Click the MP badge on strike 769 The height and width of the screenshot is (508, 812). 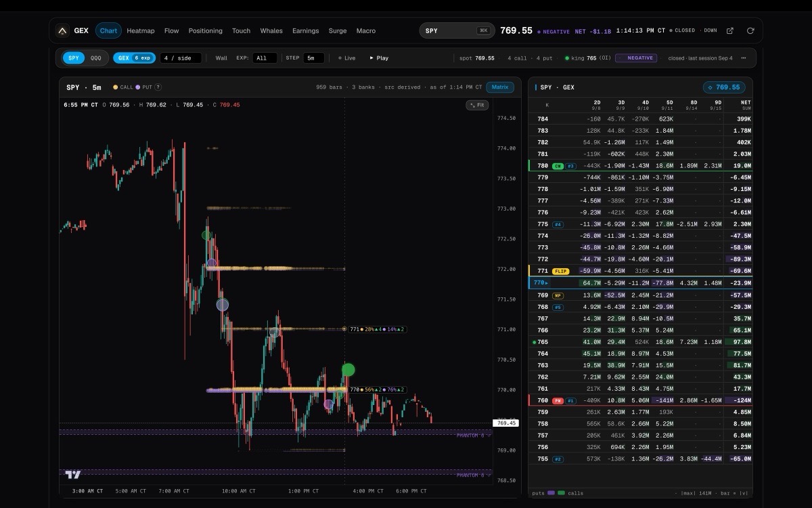tap(558, 295)
